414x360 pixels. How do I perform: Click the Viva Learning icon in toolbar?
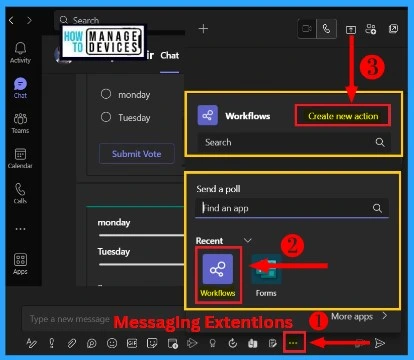[x=253, y=343]
